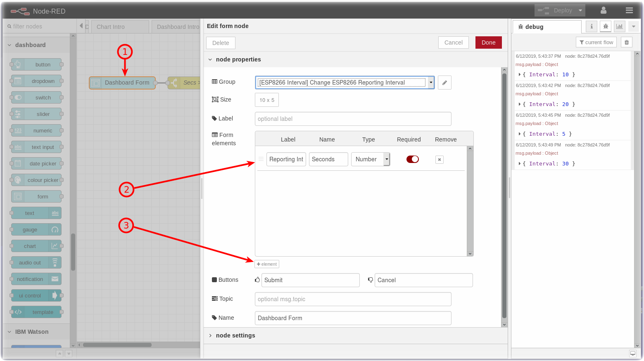This screenshot has height=361, width=644.
Task: Click the current flow filter button
Action: coord(596,42)
